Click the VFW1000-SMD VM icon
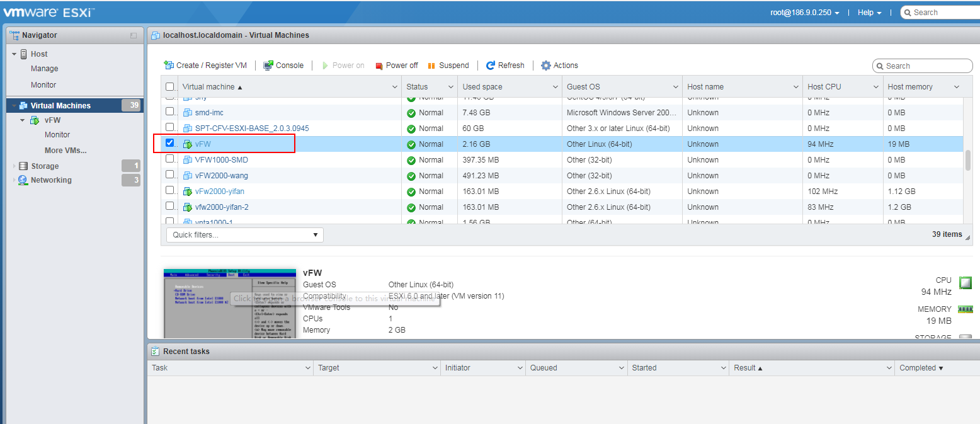The height and width of the screenshot is (424, 980). [x=188, y=160]
